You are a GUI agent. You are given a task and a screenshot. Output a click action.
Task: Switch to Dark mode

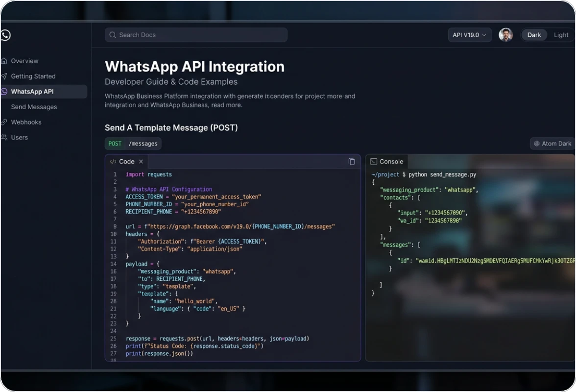coord(534,35)
